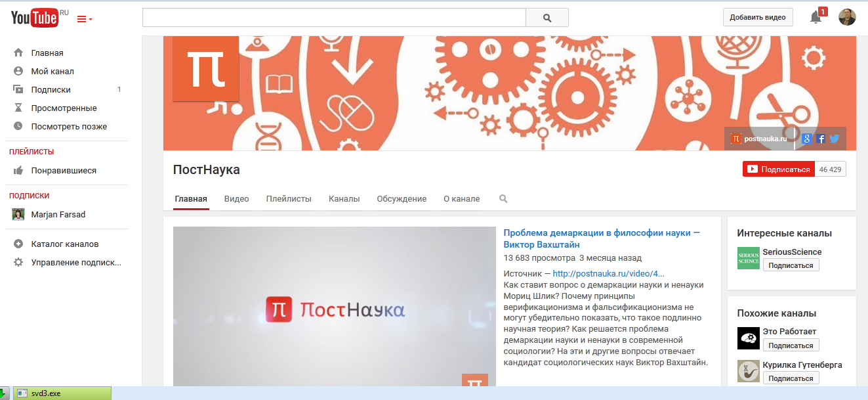Screen dimensions: 868x400
Task: Click the plus icon beside Каталог каналов
Action: point(18,244)
